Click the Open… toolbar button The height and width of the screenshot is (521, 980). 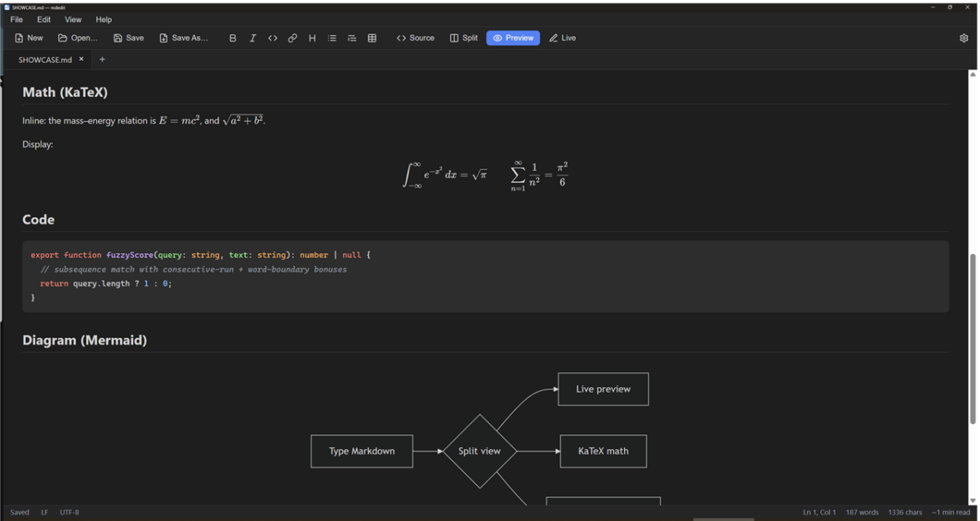(78, 38)
